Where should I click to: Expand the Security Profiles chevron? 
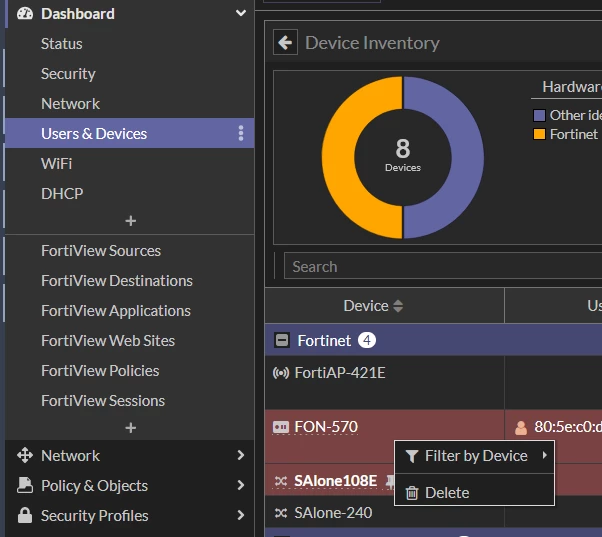coord(241,515)
